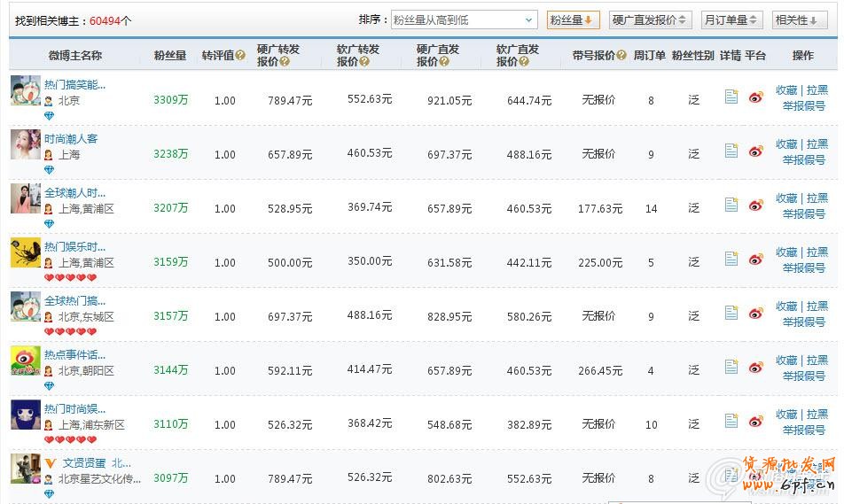This screenshot has height=504, width=844.
Task: Toggle 月订单量 sort button
Action: pyautogui.click(x=731, y=19)
